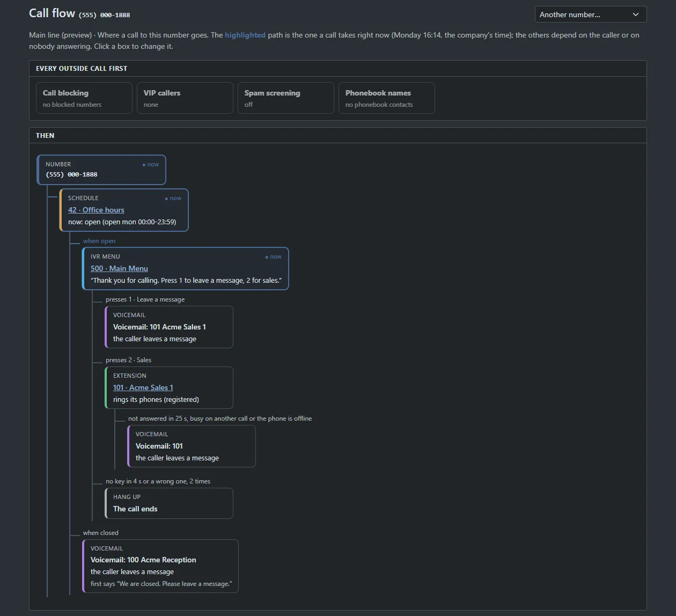Click 'now: open (open mon 00:00-23:59)' text
676x616 pixels.
point(122,222)
